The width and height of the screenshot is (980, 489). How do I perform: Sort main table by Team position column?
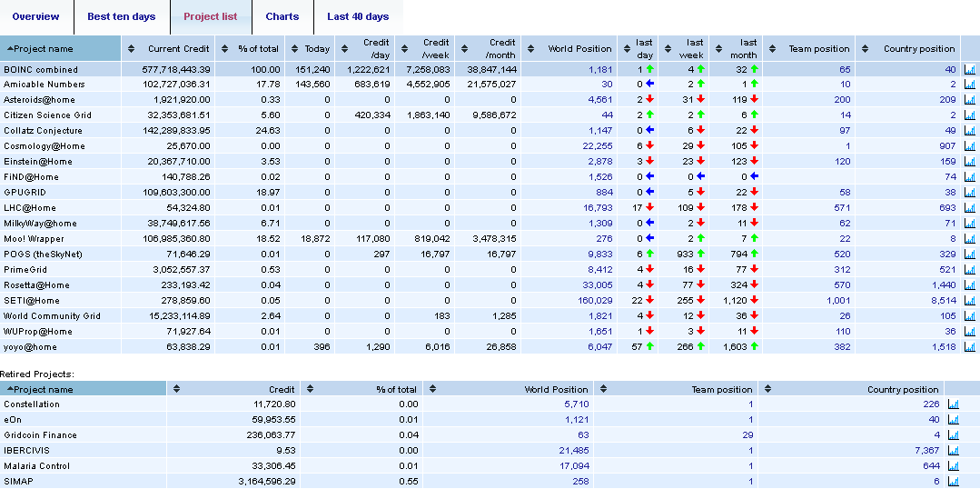(x=809, y=49)
